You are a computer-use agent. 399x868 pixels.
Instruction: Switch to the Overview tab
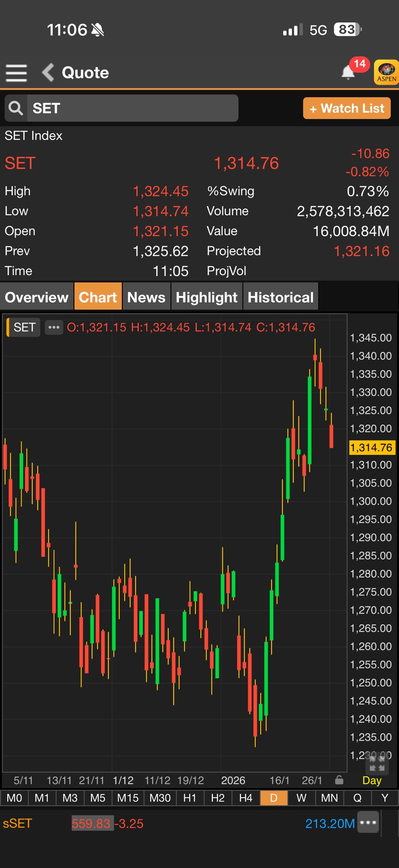point(36,297)
